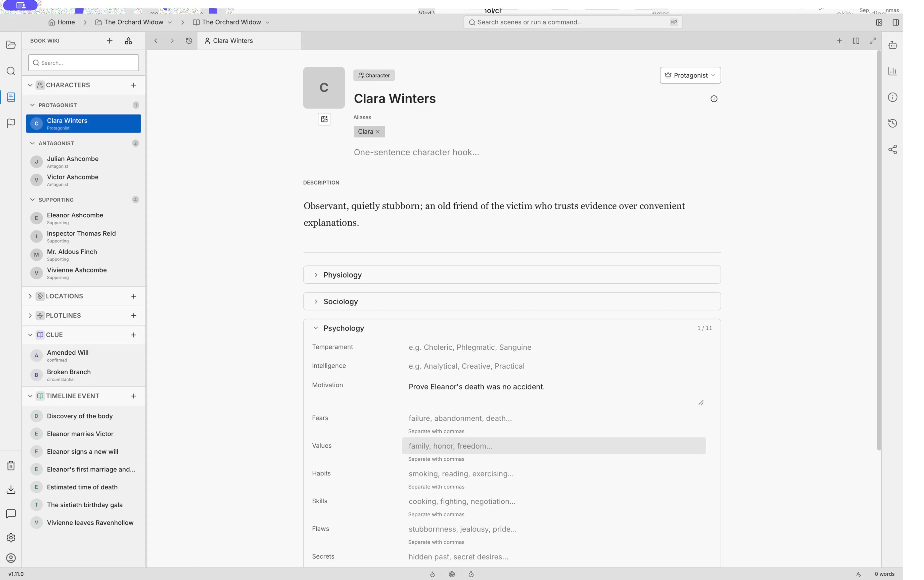Open share connections icon
The image size is (924, 580).
pos(892,149)
